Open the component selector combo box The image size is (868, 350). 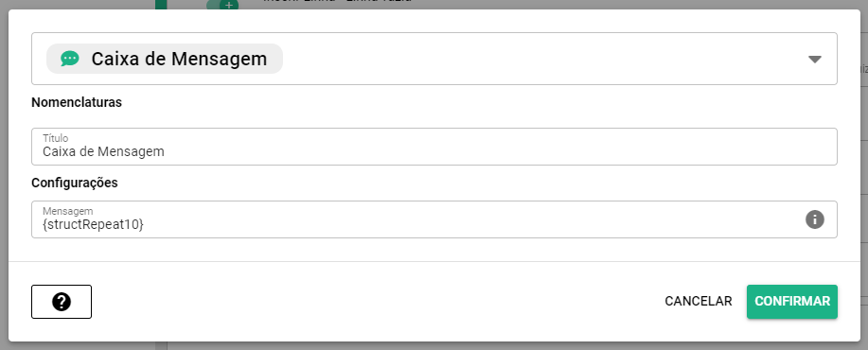[x=434, y=59]
